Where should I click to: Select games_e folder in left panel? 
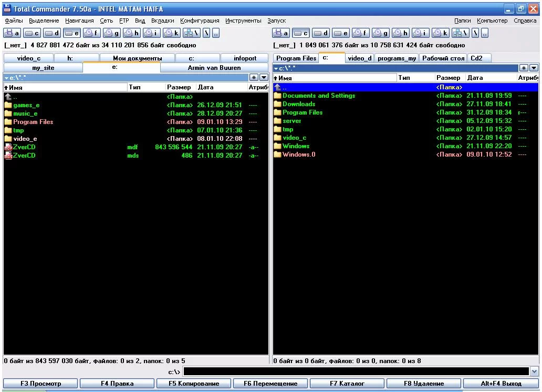(136, 105)
